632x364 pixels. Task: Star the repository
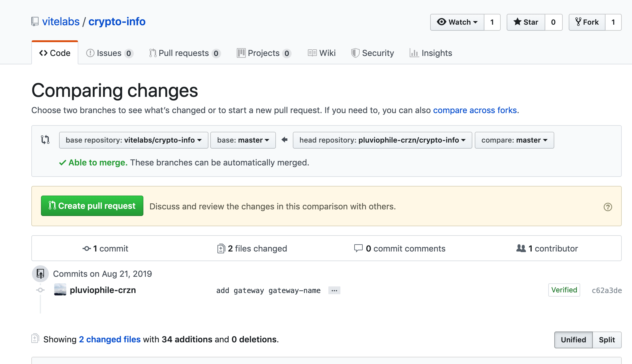click(x=526, y=22)
